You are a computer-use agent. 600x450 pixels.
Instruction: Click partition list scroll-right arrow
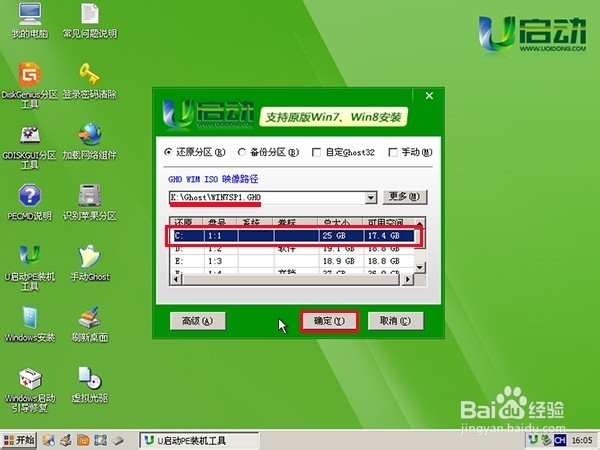tap(408, 279)
